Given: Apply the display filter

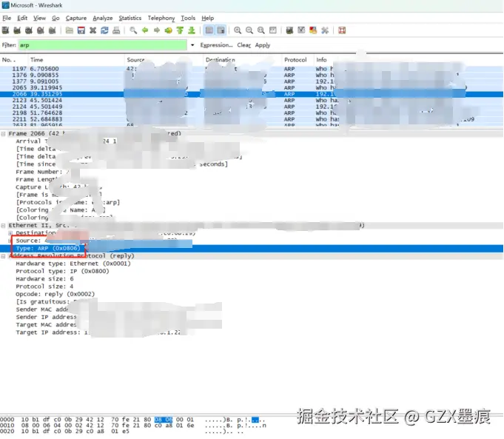Looking at the screenshot, I should point(263,45).
